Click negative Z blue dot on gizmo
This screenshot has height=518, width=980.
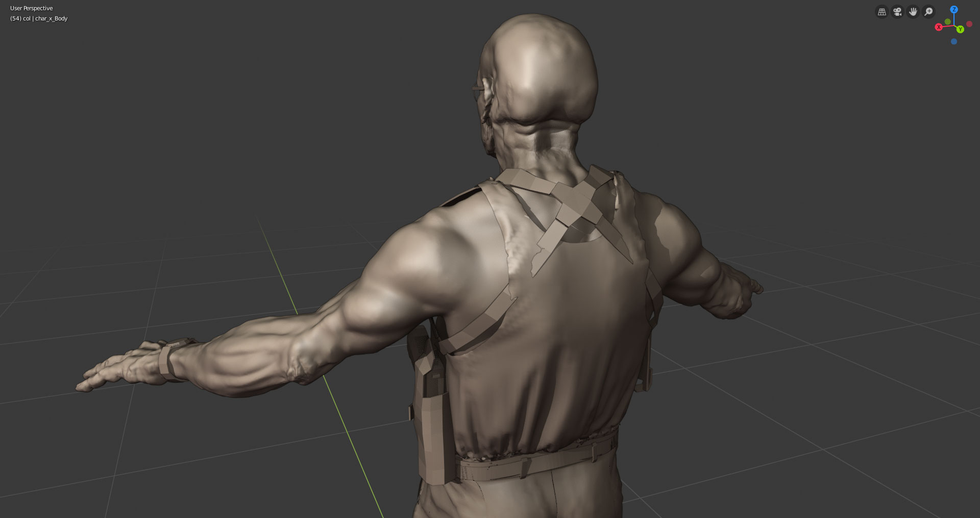point(954,42)
